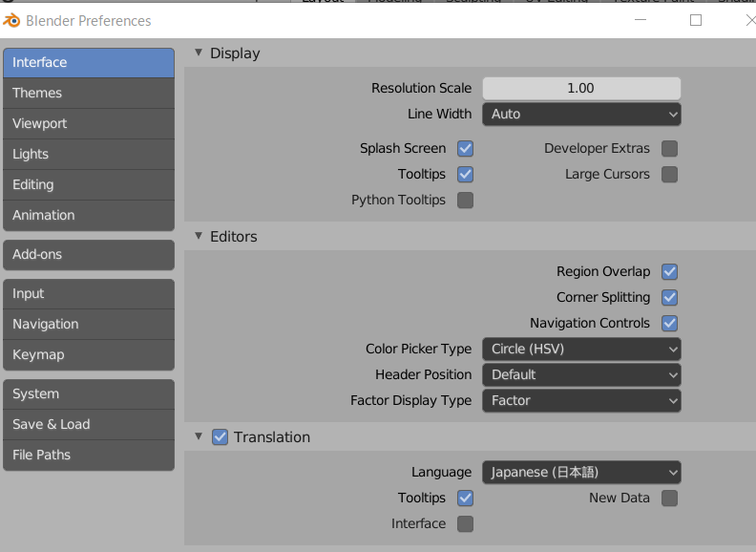Enable Large Cursors option

pos(669,175)
